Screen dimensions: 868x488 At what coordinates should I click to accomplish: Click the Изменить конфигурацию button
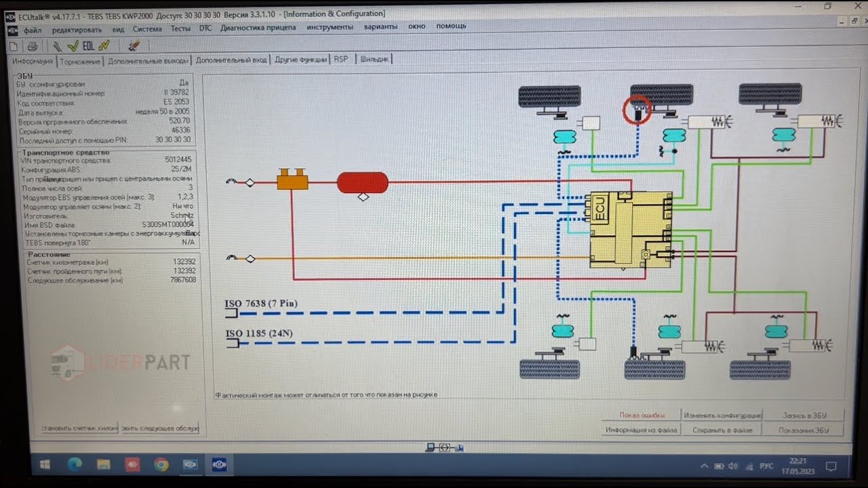723,415
